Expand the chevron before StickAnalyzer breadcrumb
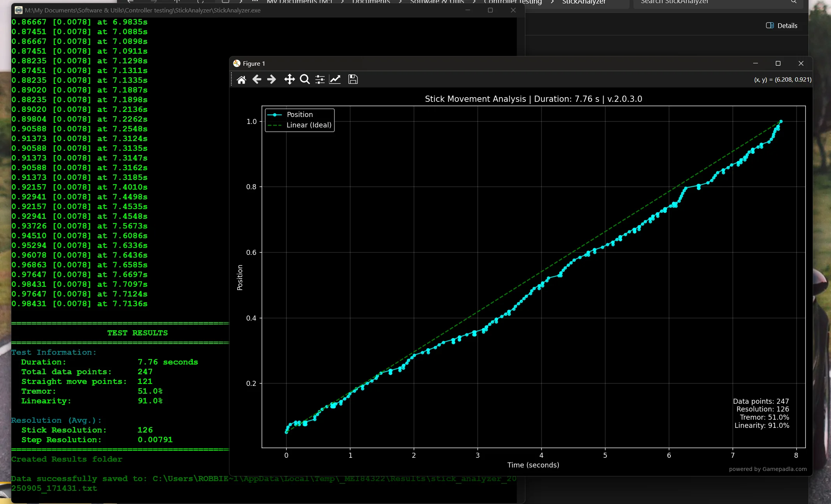This screenshot has height=504, width=831. point(552,2)
